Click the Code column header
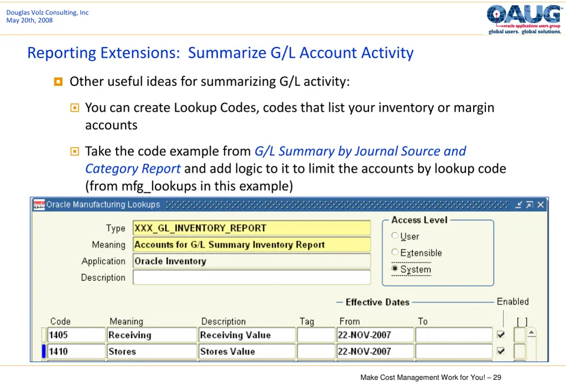Image resolution: width=566 pixels, height=392 pixels. (60, 321)
